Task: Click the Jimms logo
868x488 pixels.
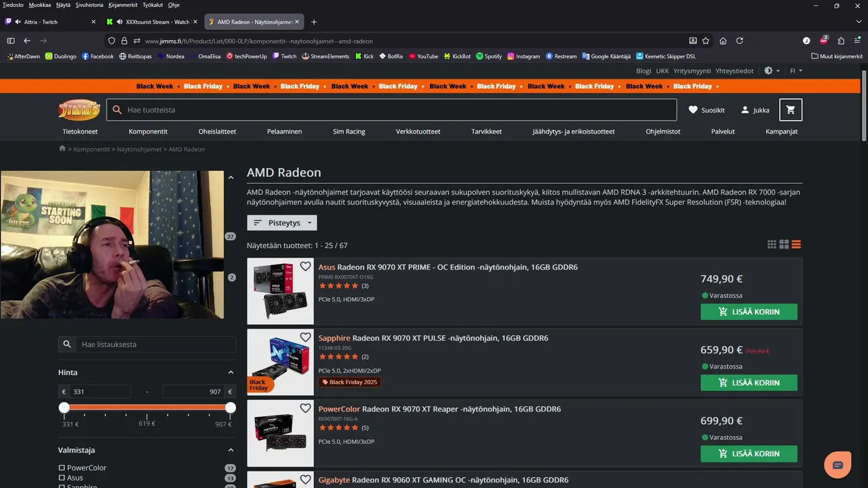Action: [79, 110]
